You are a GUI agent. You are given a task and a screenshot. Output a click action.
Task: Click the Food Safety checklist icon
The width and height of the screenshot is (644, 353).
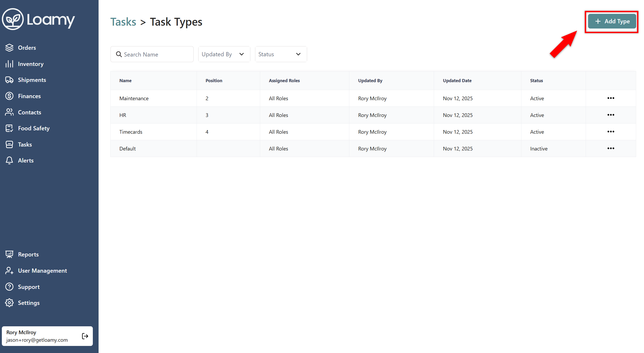9,128
